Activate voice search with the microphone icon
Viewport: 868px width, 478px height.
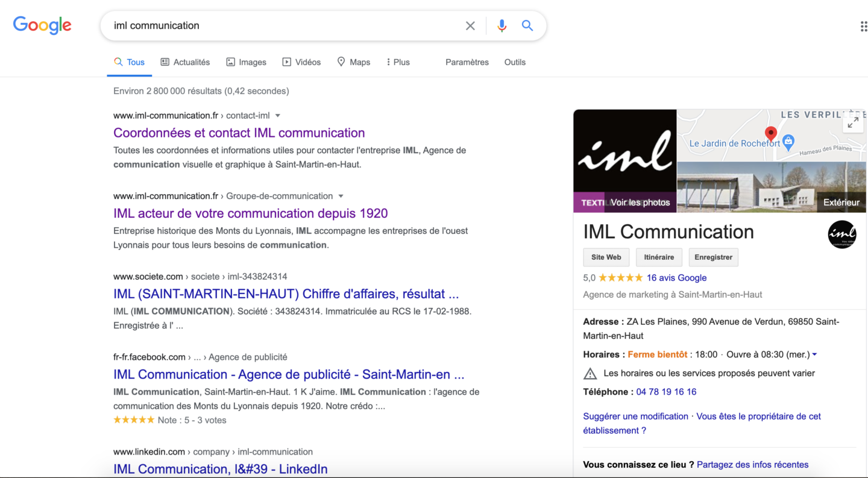click(502, 25)
